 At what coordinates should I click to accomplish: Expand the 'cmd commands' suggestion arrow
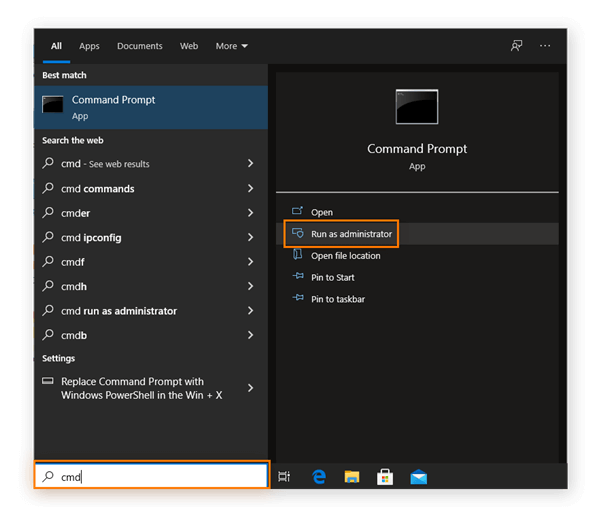tap(250, 189)
